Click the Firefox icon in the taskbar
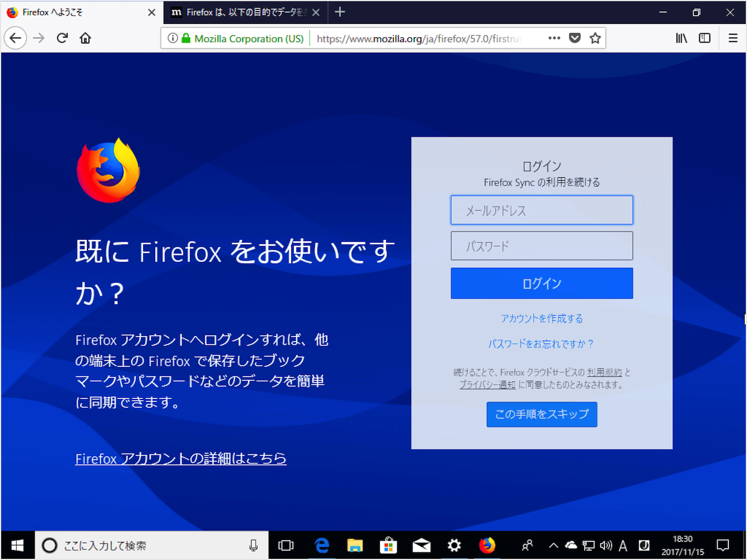Image resolution: width=747 pixels, height=560 pixels. click(487, 545)
